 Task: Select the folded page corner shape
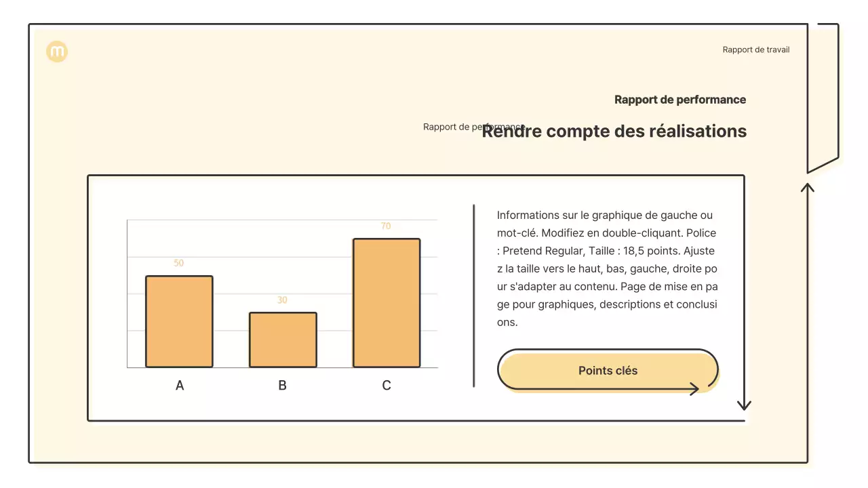coord(823,98)
